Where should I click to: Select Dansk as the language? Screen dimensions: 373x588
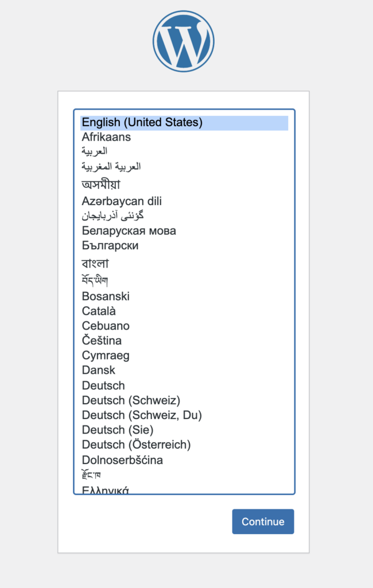coord(98,370)
